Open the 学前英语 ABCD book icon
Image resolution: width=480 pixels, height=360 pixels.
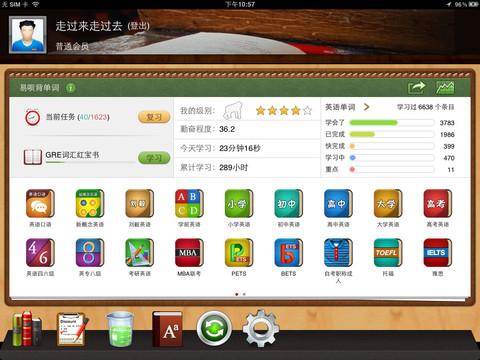click(x=189, y=203)
